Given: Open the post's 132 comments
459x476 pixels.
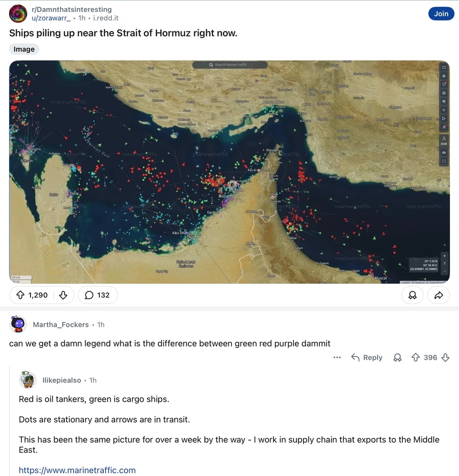Looking at the screenshot, I should [97, 295].
